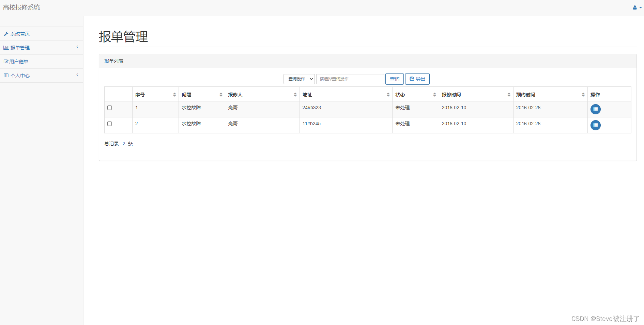Open 用户催单 sidebar menu item
Screen dimensions: 644x325
coord(42,62)
